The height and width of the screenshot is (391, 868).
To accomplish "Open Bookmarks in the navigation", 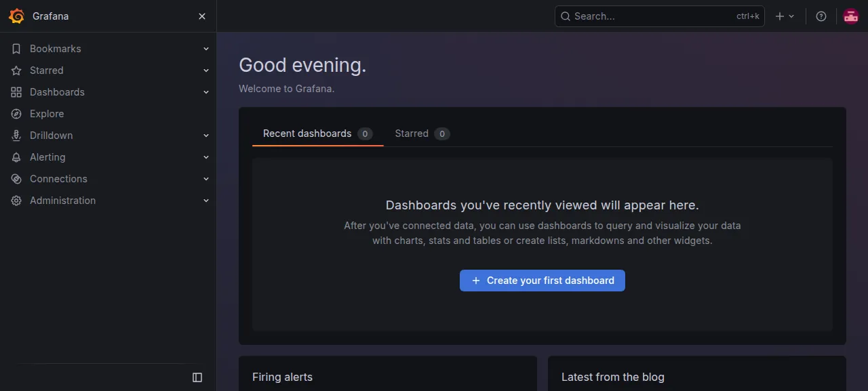I will (x=55, y=49).
